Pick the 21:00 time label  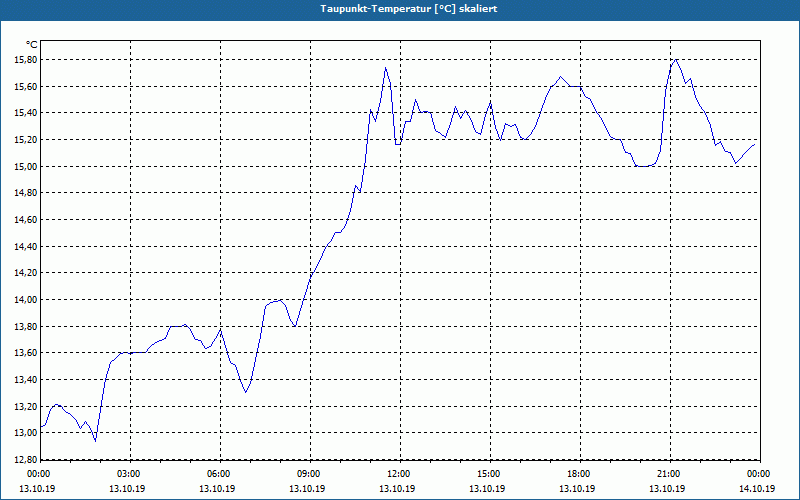point(668,474)
